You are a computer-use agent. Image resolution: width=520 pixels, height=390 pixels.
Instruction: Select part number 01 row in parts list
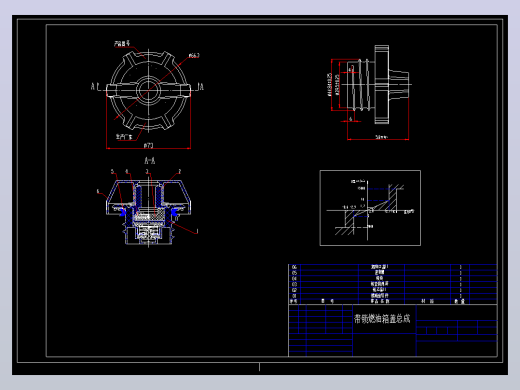click(392, 296)
